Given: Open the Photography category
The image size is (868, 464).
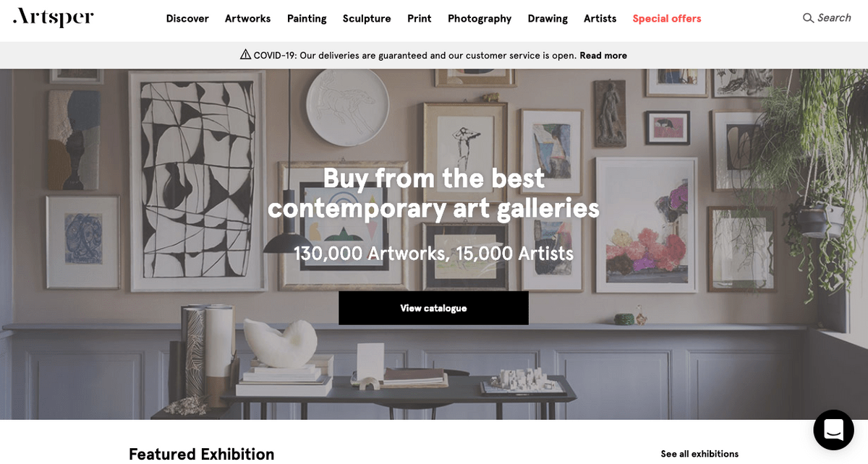Looking at the screenshot, I should [x=480, y=19].
